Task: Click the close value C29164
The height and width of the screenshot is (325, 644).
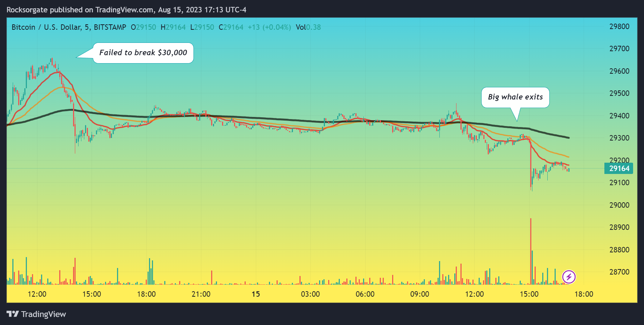Action: tap(231, 27)
